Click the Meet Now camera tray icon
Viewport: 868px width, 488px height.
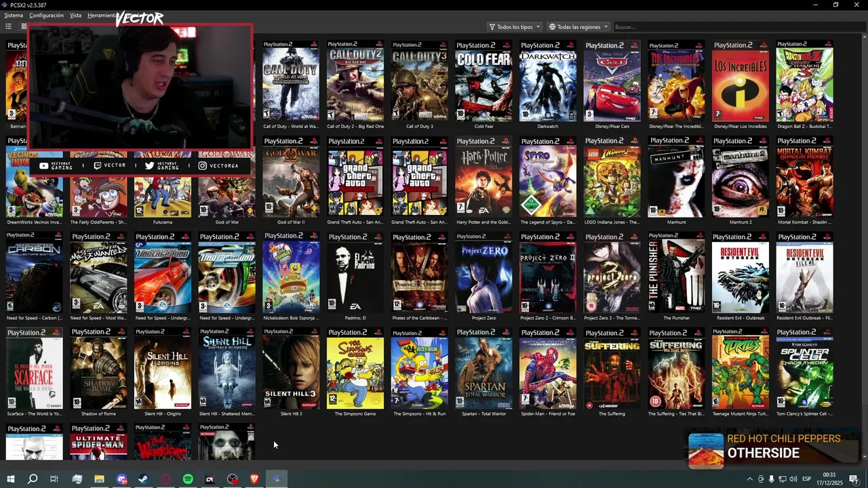pyautogui.click(x=760, y=479)
